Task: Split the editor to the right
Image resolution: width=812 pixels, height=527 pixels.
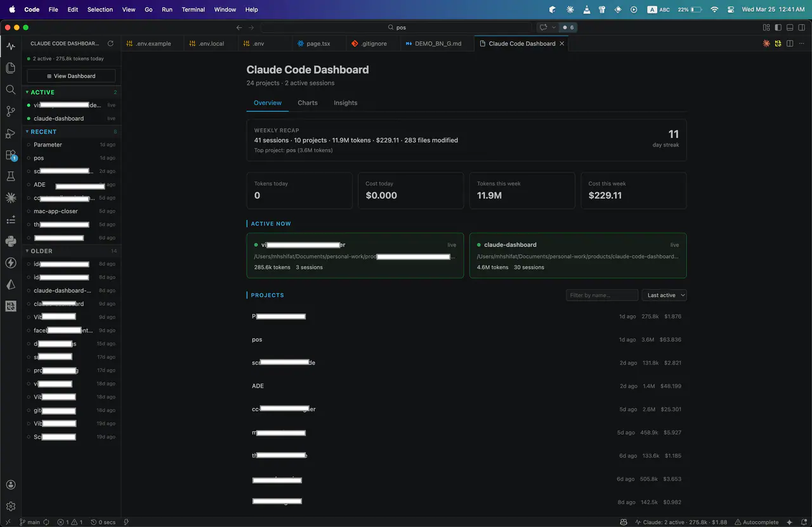Action: [790, 44]
